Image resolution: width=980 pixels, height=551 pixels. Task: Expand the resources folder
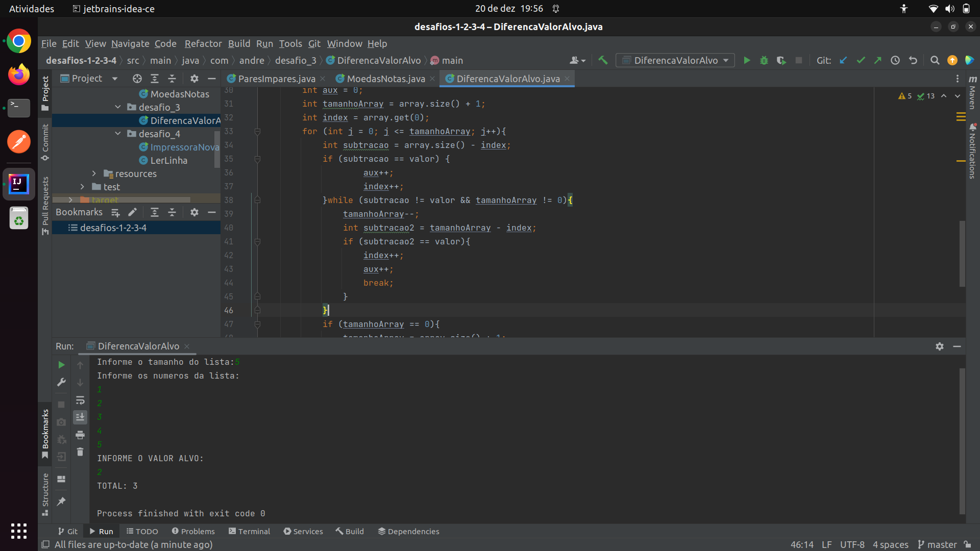pyautogui.click(x=94, y=173)
